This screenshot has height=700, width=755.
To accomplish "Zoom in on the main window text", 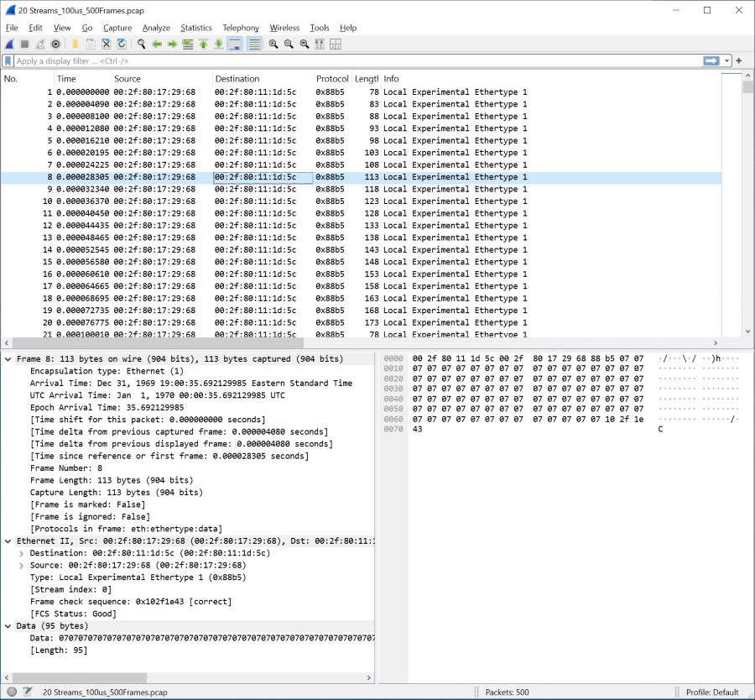I will coord(273,44).
